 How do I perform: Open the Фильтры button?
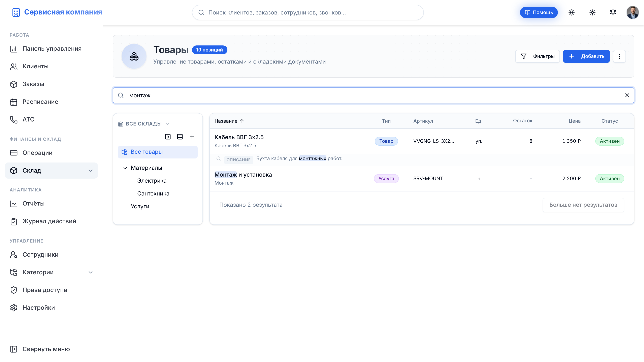[537, 56]
